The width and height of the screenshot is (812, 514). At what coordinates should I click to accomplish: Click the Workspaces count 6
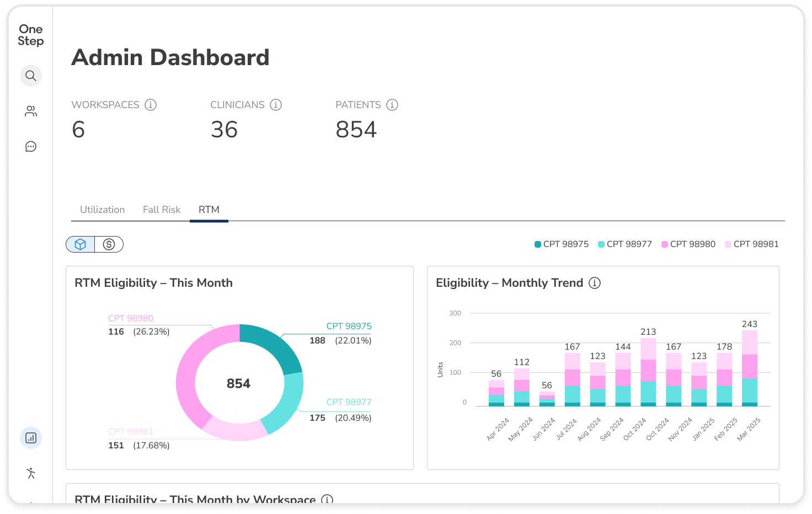pyautogui.click(x=78, y=130)
